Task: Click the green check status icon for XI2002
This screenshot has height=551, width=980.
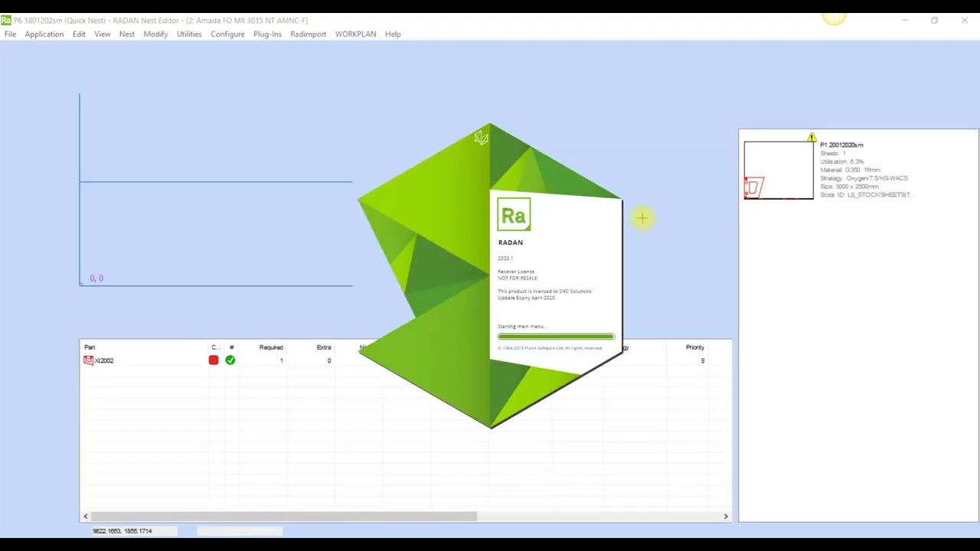Action: pos(230,360)
